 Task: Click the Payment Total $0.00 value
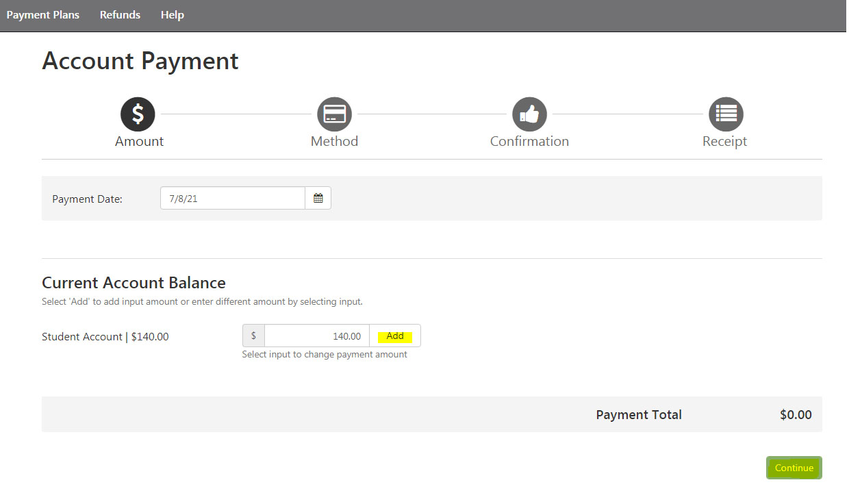[x=796, y=415]
